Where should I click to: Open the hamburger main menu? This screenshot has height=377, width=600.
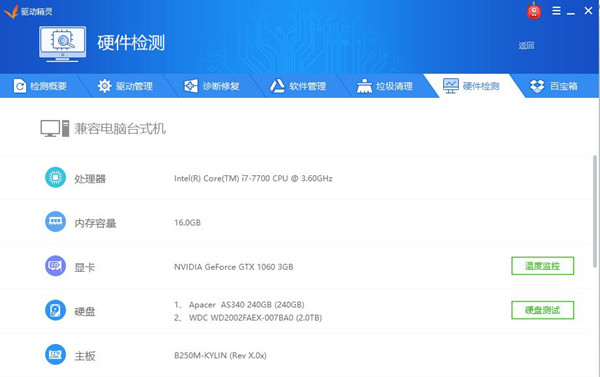(x=556, y=11)
